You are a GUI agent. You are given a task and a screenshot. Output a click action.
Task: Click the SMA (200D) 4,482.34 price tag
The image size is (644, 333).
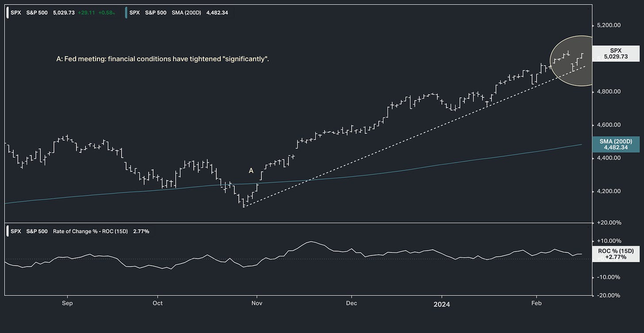616,144
